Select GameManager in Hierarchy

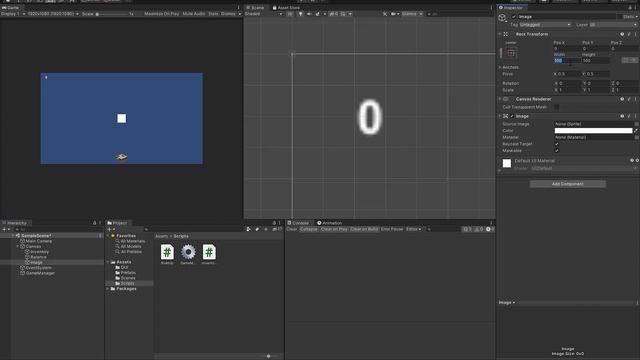[x=40, y=273]
